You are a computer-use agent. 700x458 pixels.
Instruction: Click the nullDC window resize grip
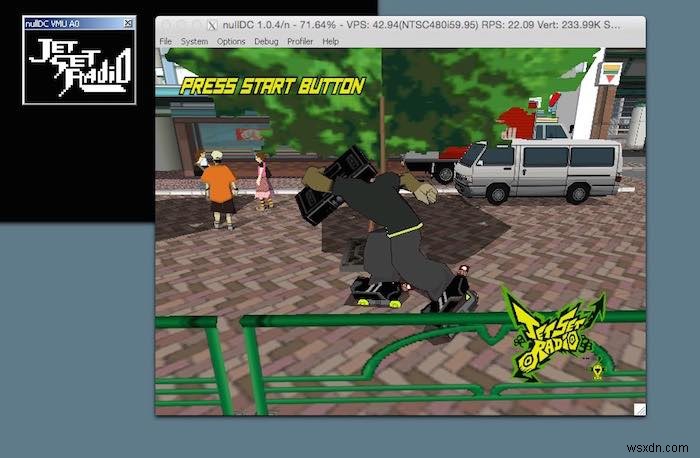coord(639,409)
